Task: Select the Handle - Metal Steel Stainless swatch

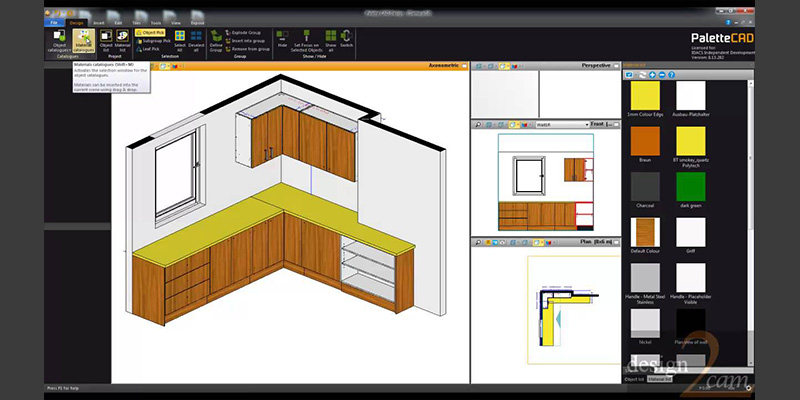Action: click(x=645, y=278)
